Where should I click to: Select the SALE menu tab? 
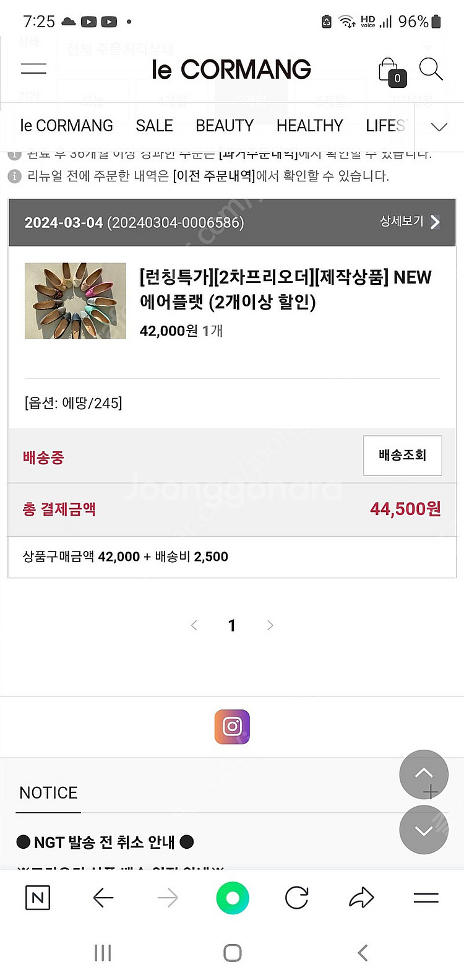coord(154,126)
